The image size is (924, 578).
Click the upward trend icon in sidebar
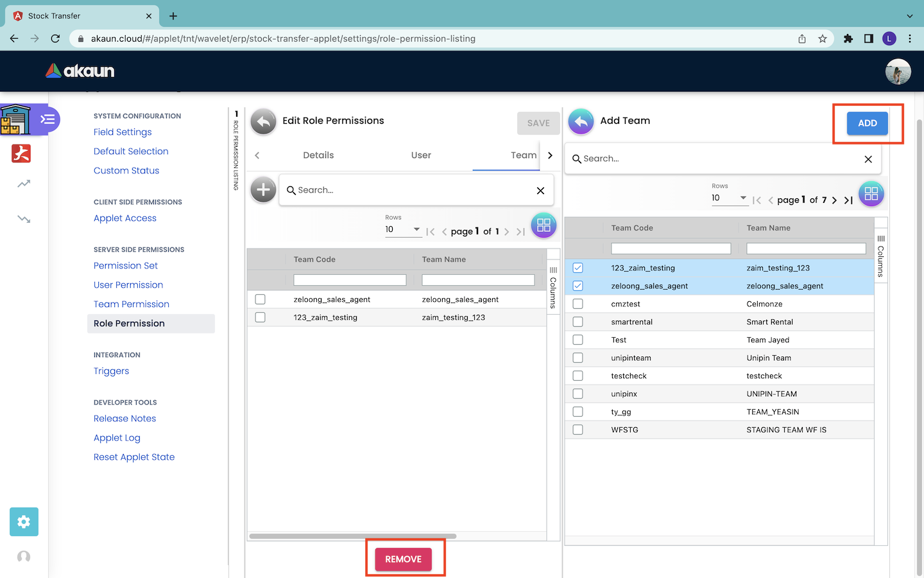pos(24,184)
